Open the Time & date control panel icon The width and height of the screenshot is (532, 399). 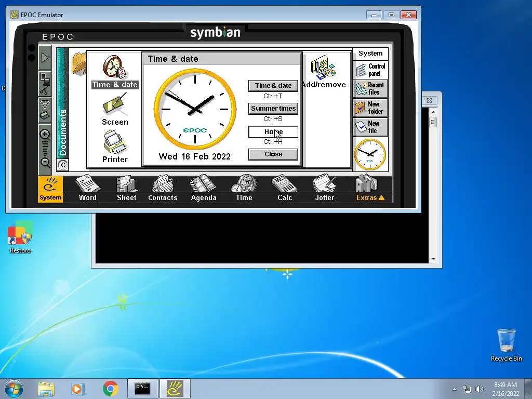pyautogui.click(x=115, y=72)
